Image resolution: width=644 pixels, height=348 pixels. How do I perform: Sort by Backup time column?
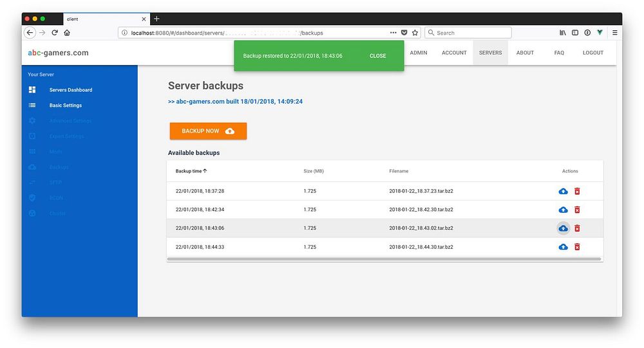(191, 171)
